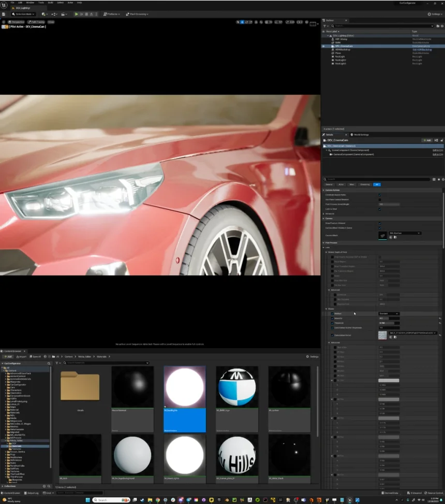This screenshot has width=445, height=504.
Task: Click the Platforms dropdown button
Action: 111,14
